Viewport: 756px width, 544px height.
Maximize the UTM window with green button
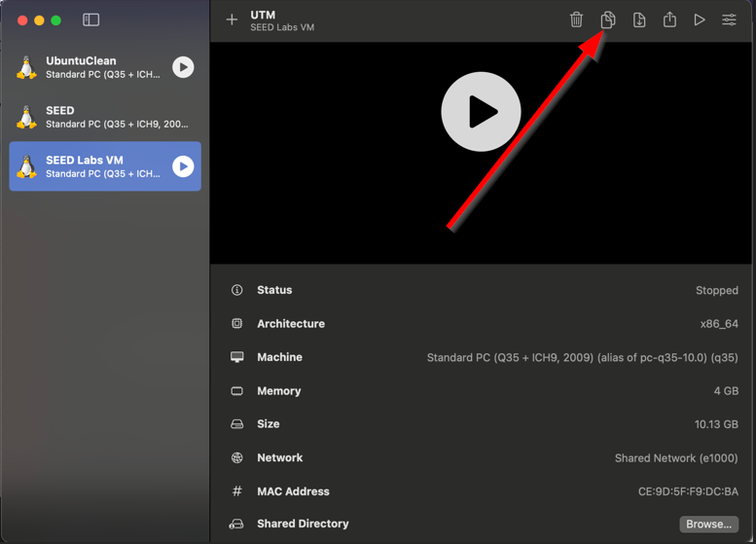(55, 20)
